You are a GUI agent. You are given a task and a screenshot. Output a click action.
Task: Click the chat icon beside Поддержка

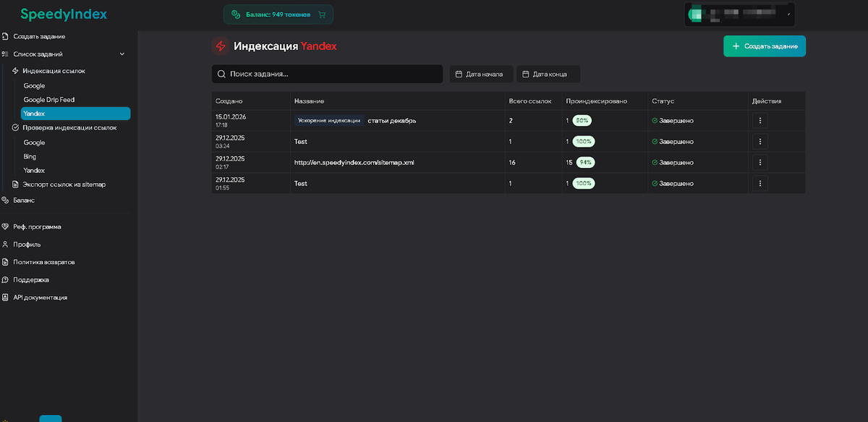click(6, 279)
